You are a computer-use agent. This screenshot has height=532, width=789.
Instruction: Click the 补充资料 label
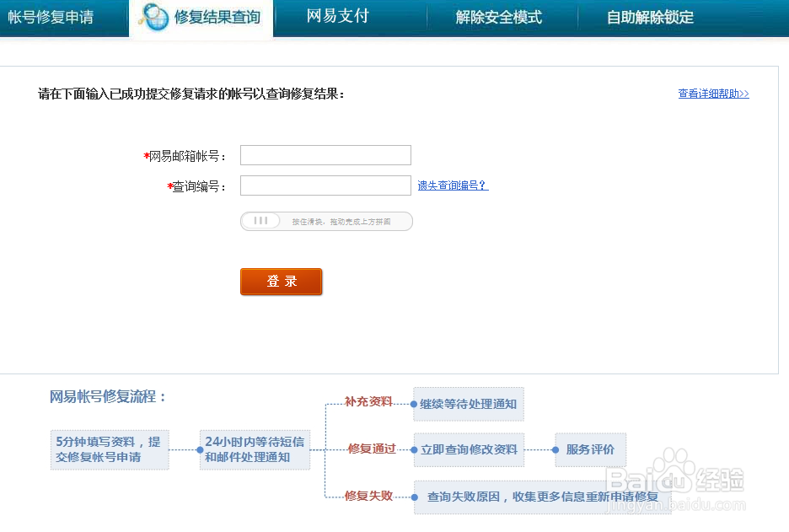(368, 401)
